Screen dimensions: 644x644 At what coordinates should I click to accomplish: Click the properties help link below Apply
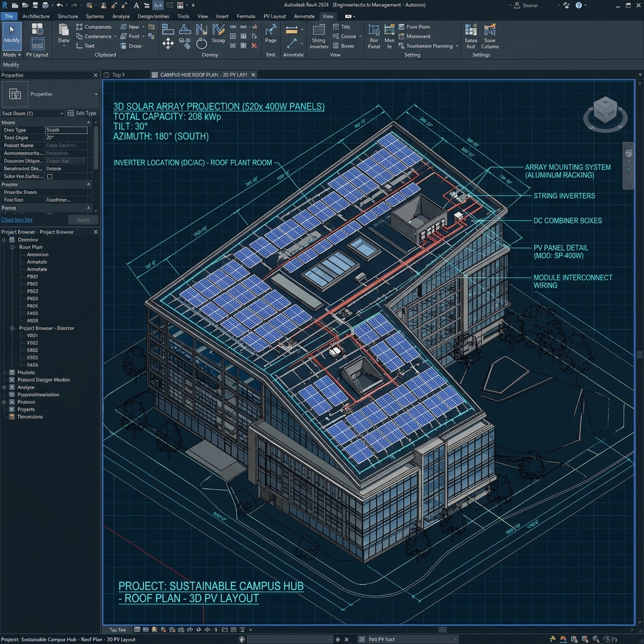pyautogui.click(x=17, y=219)
